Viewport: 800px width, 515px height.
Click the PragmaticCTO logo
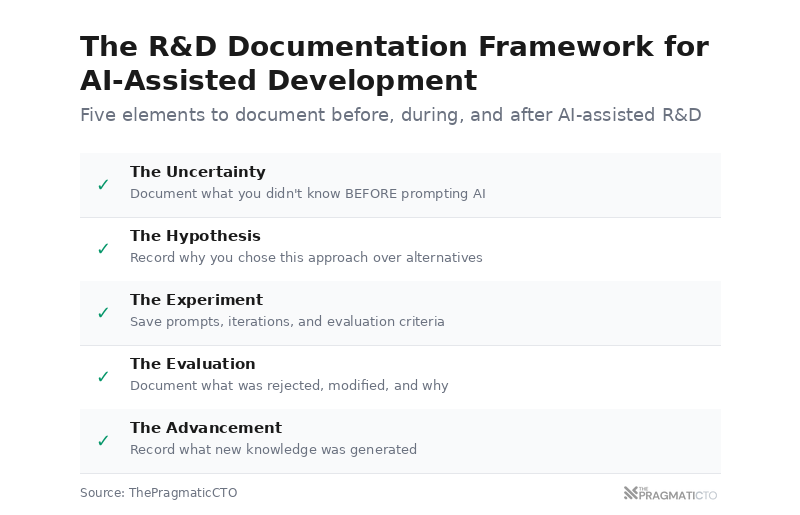tap(670, 494)
